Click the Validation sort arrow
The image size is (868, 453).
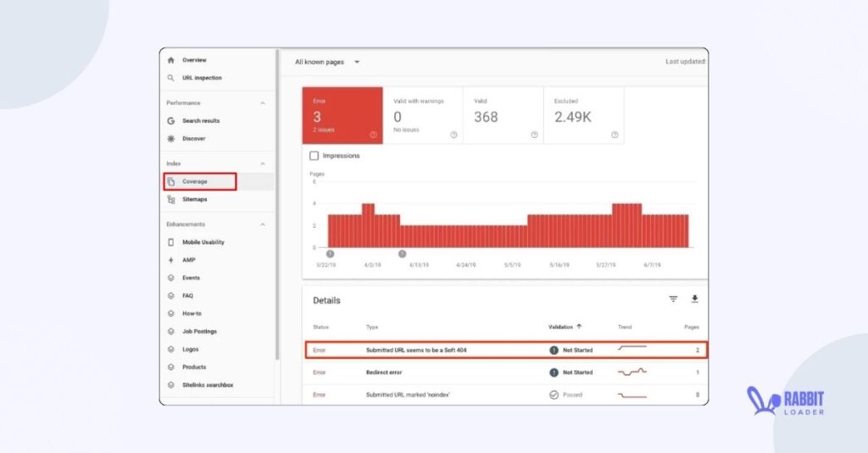click(579, 327)
